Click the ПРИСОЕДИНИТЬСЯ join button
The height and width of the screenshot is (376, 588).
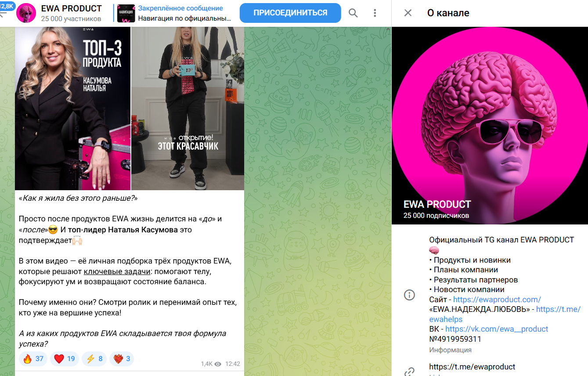coord(290,13)
